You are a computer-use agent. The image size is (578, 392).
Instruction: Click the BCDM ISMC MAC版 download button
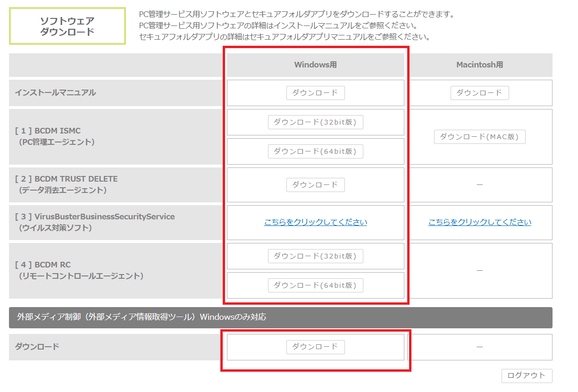pos(479,137)
